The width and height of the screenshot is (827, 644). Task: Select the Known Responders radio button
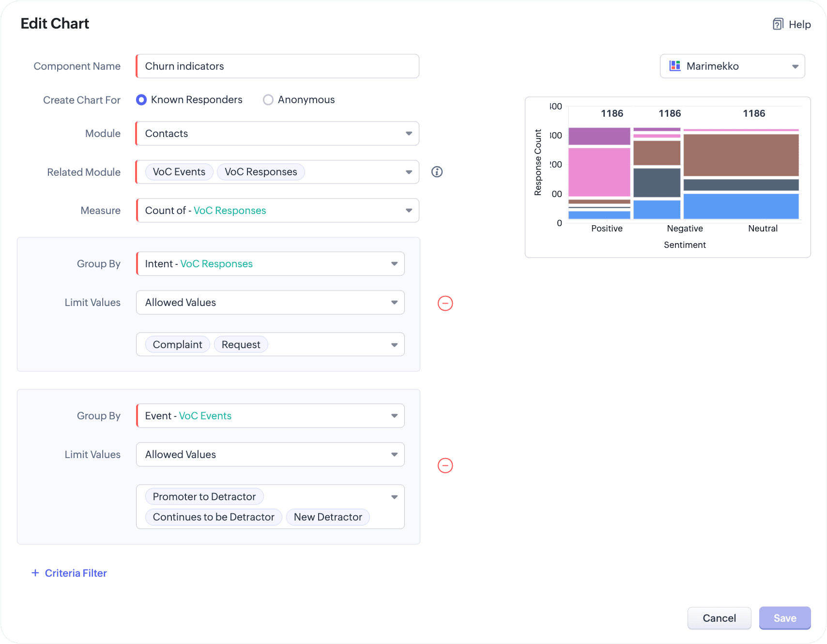141,100
